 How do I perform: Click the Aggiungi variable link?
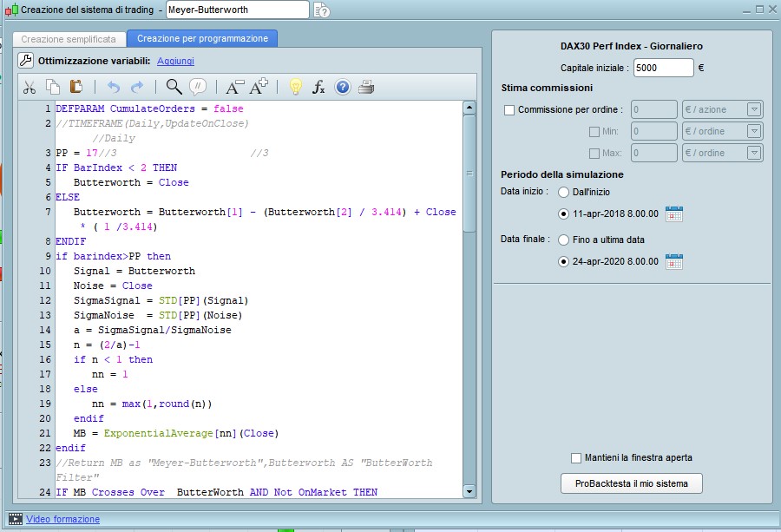coord(175,61)
